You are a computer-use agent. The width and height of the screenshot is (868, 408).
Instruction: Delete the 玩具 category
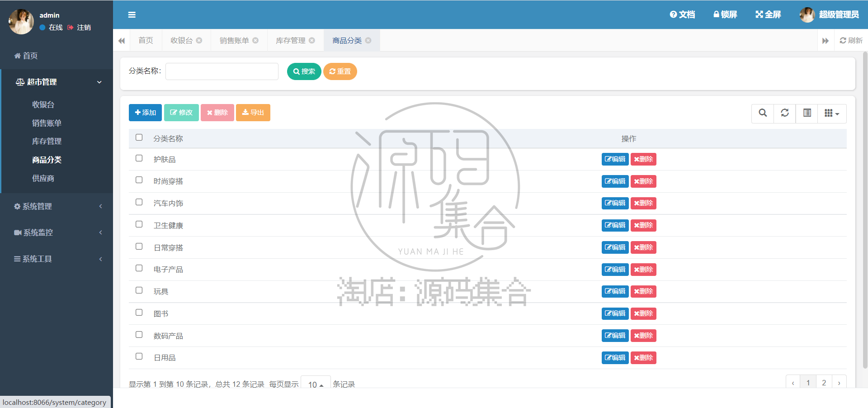[643, 291]
